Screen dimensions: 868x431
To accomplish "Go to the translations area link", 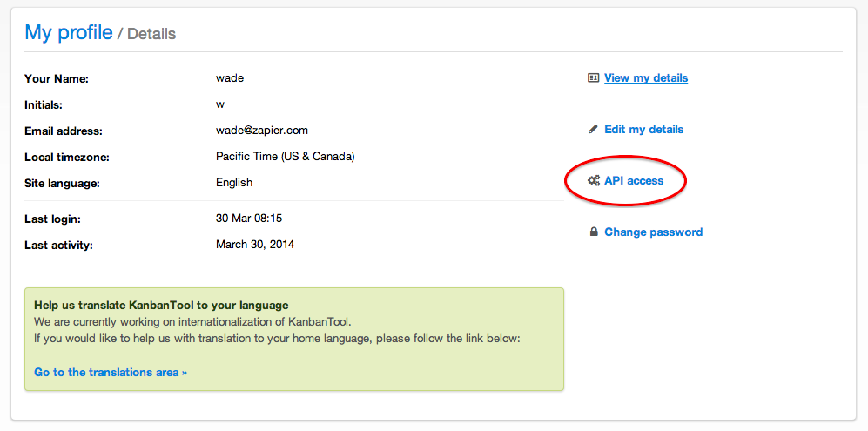I will (111, 373).
